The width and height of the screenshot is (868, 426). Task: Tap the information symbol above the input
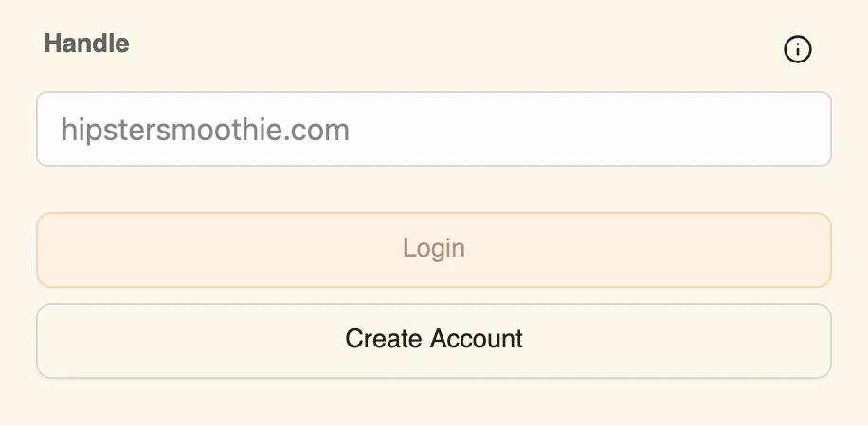[798, 49]
